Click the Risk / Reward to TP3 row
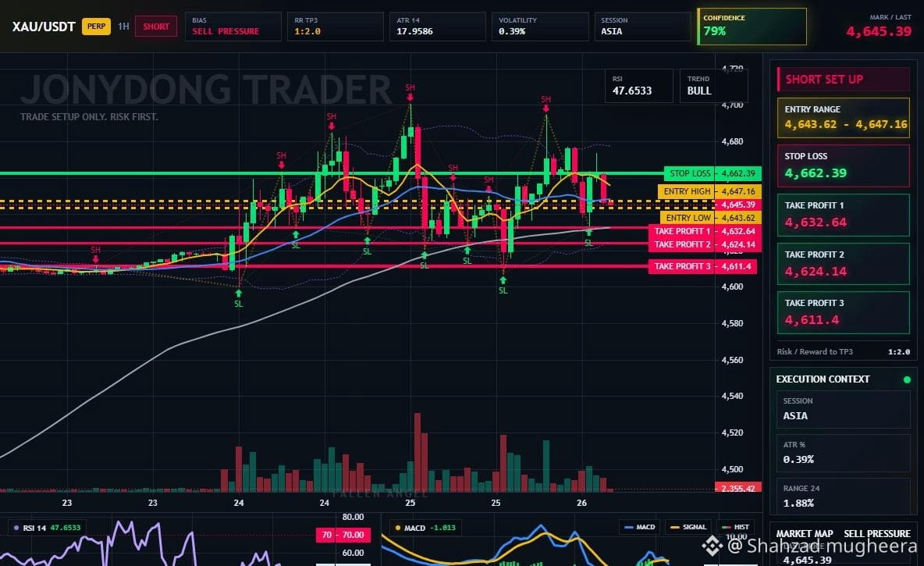The image size is (924, 566). coord(844,352)
